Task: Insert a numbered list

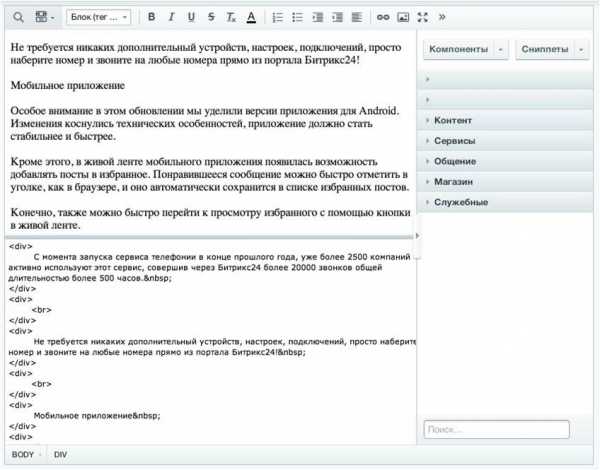Action: coord(277,17)
